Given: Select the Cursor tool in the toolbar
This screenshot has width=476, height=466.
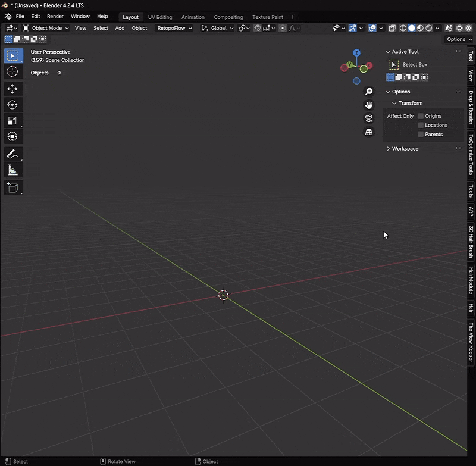Looking at the screenshot, I should coord(12,71).
